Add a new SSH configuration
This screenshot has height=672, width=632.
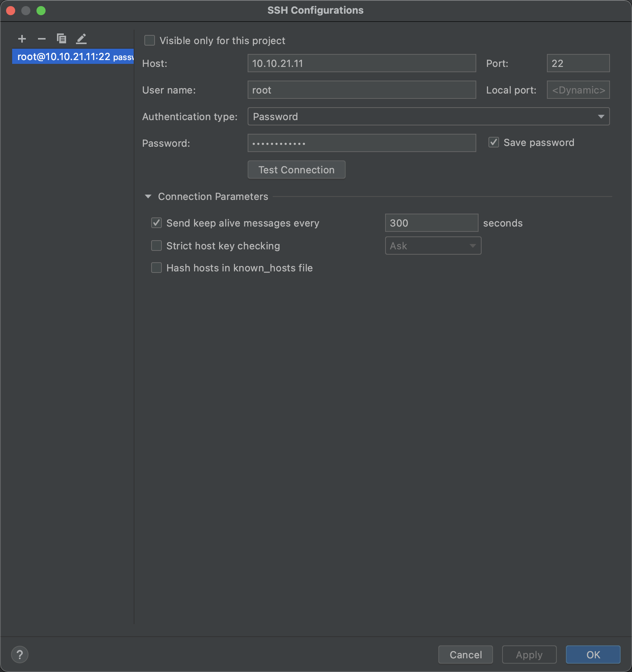tap(22, 39)
